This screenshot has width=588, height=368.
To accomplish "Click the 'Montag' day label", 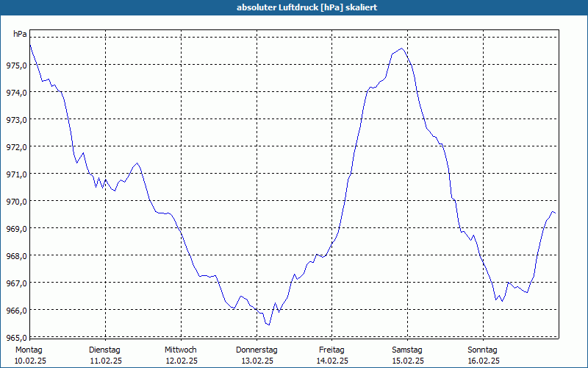I will click(x=29, y=350).
